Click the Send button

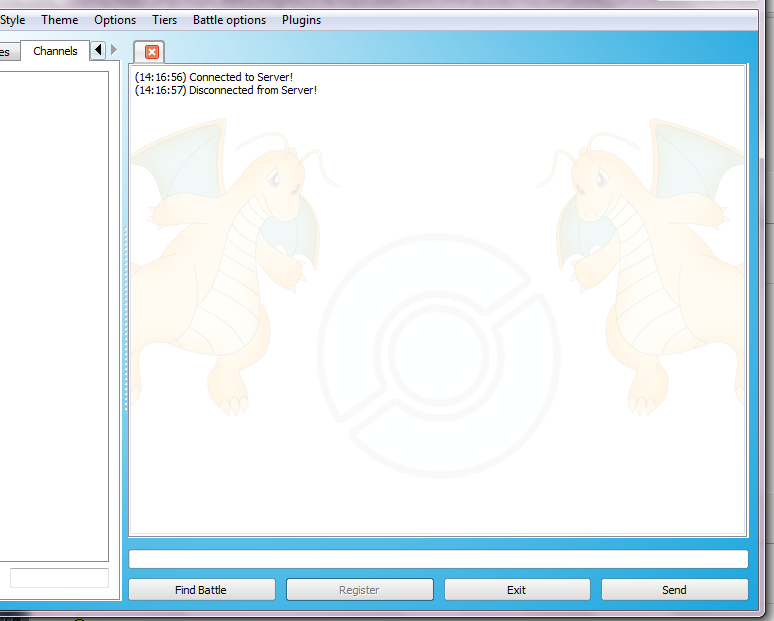pyautogui.click(x=674, y=590)
